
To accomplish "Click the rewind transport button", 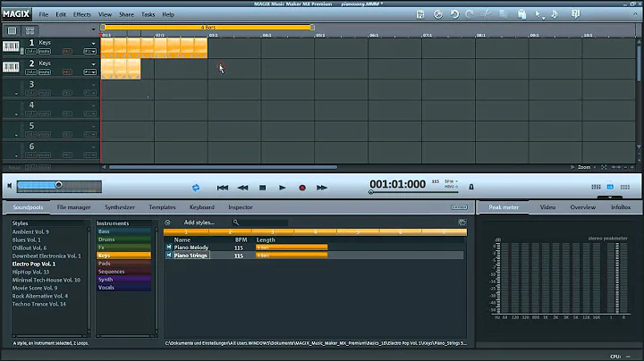I will [242, 188].
